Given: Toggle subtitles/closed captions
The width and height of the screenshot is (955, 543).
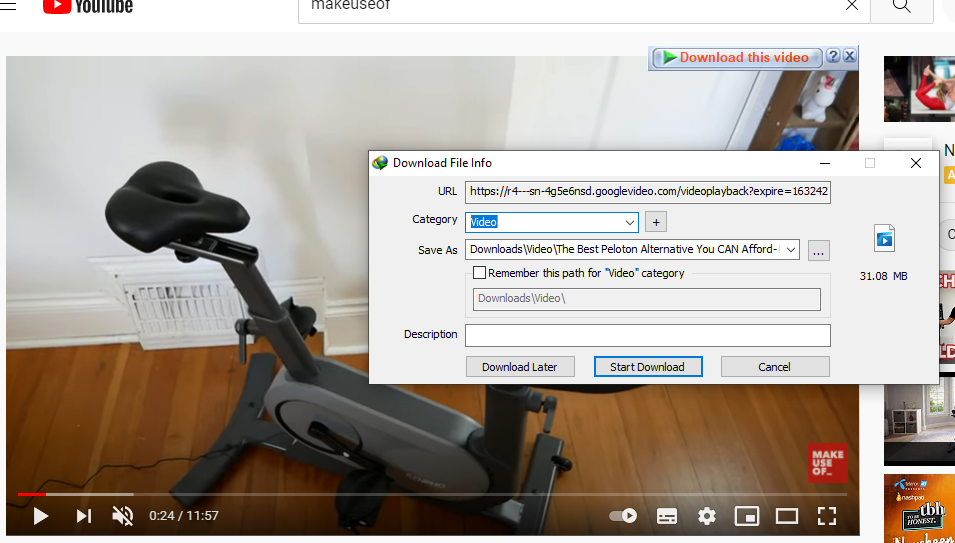Looking at the screenshot, I should pos(667,516).
